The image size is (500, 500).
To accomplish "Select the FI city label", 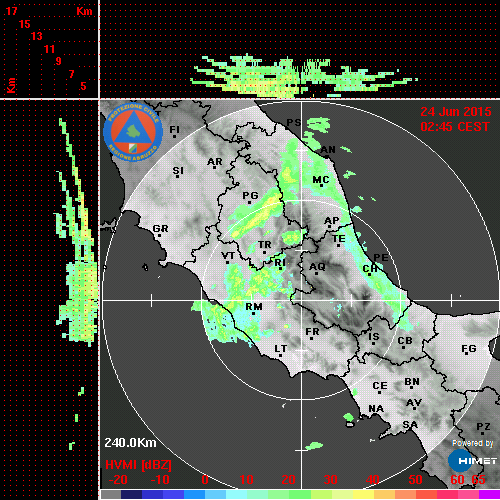I will (x=175, y=129).
